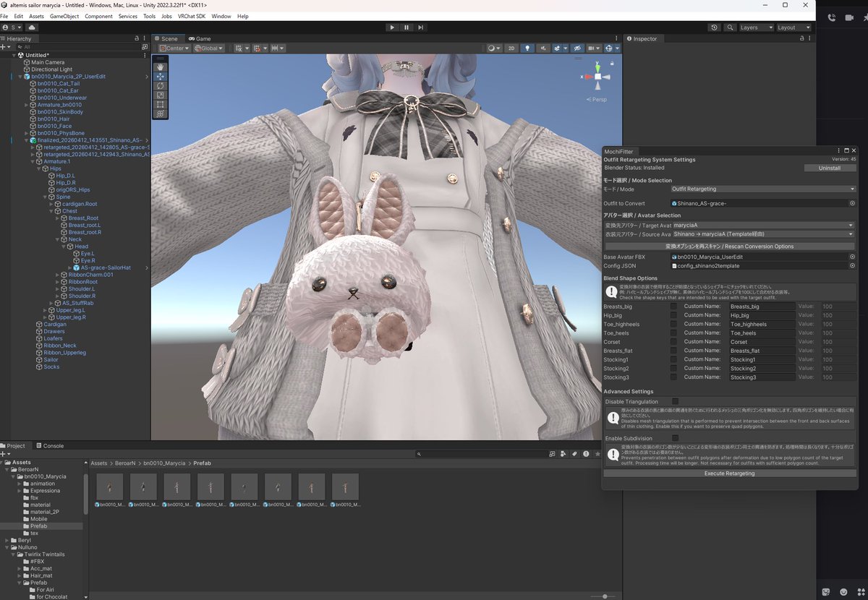Enable the Toe_highheels checkbox

(673, 324)
